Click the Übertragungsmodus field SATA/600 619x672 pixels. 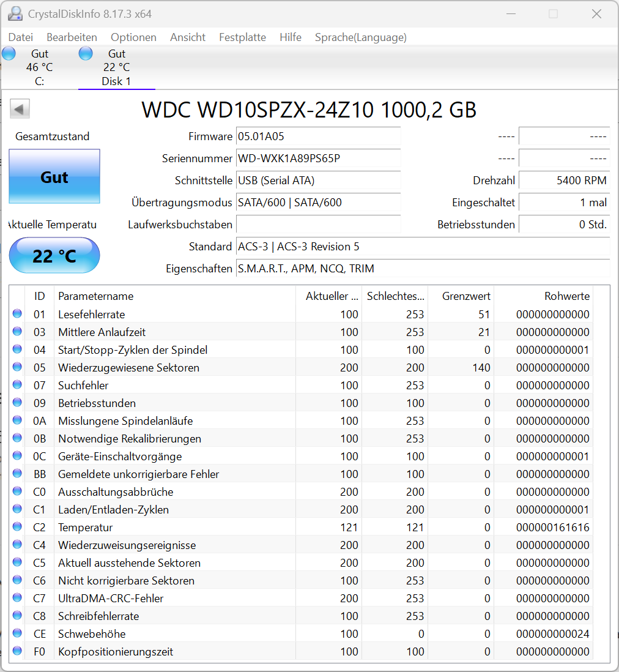318,203
